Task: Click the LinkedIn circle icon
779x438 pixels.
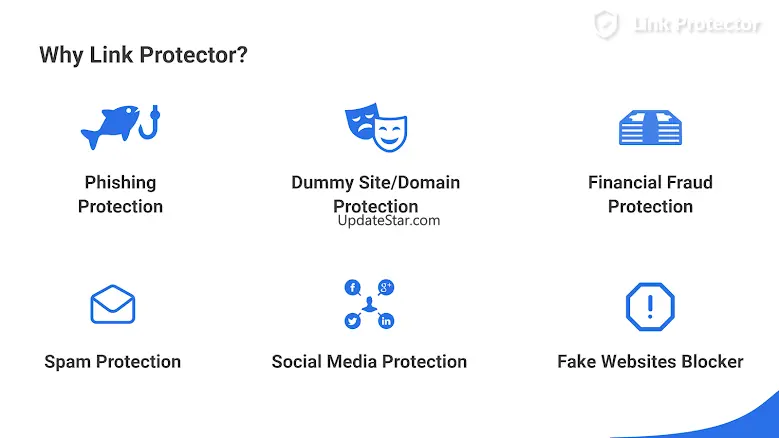Action: coord(386,321)
